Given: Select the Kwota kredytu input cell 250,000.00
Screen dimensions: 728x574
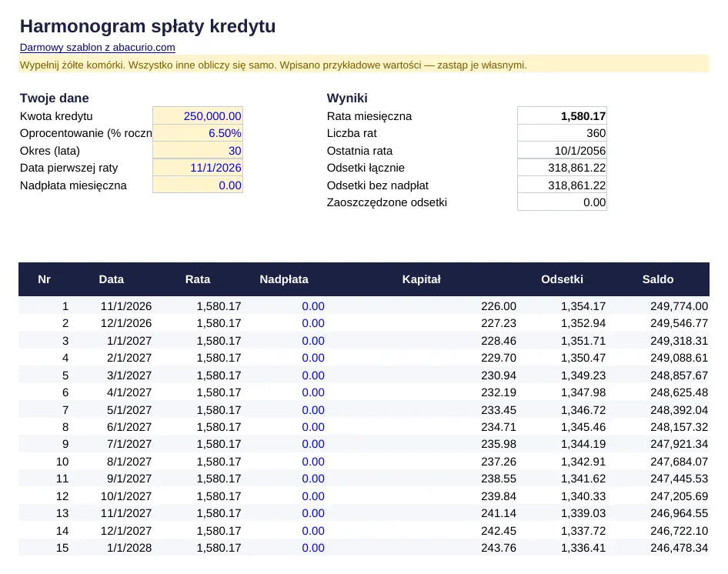Looking at the screenshot, I should pyautogui.click(x=198, y=116).
